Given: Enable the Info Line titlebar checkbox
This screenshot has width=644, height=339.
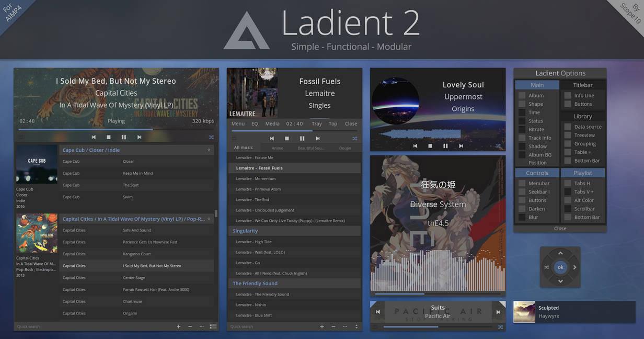Looking at the screenshot, I should coord(568,95).
